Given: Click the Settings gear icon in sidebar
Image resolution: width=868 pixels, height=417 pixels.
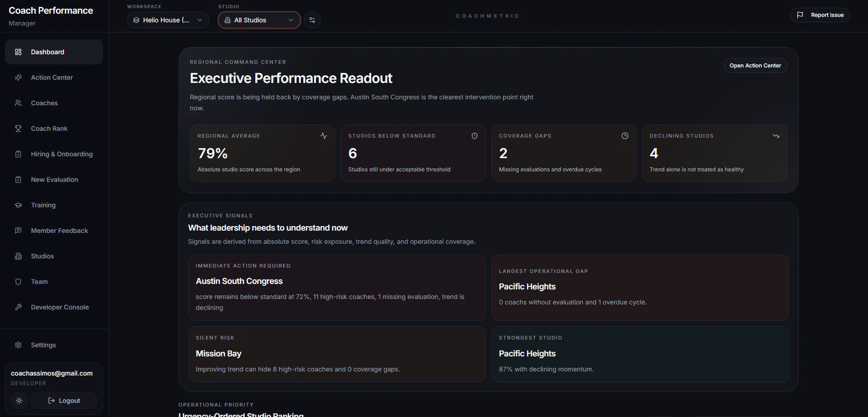Looking at the screenshot, I should [x=18, y=345].
